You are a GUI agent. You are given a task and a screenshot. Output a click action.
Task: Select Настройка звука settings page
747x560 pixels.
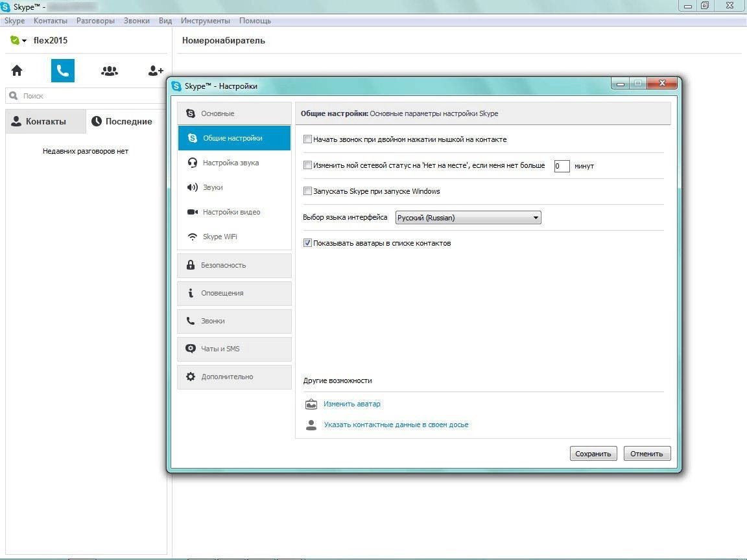[x=234, y=163]
